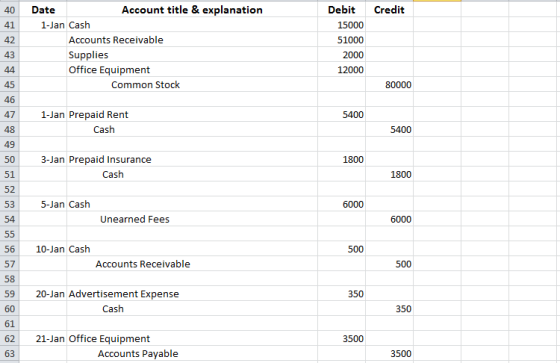
Task: Click the Accounts Receivable cell in row 42
Action: click(192, 40)
